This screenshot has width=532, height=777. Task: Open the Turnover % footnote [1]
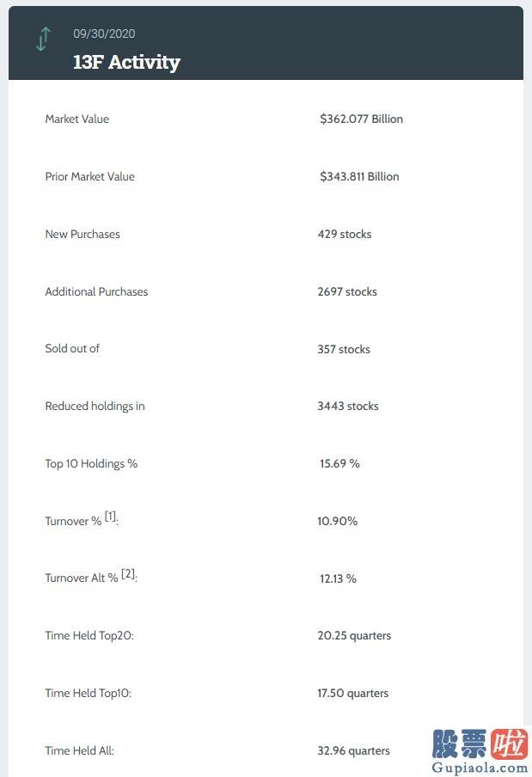pyautogui.click(x=110, y=517)
